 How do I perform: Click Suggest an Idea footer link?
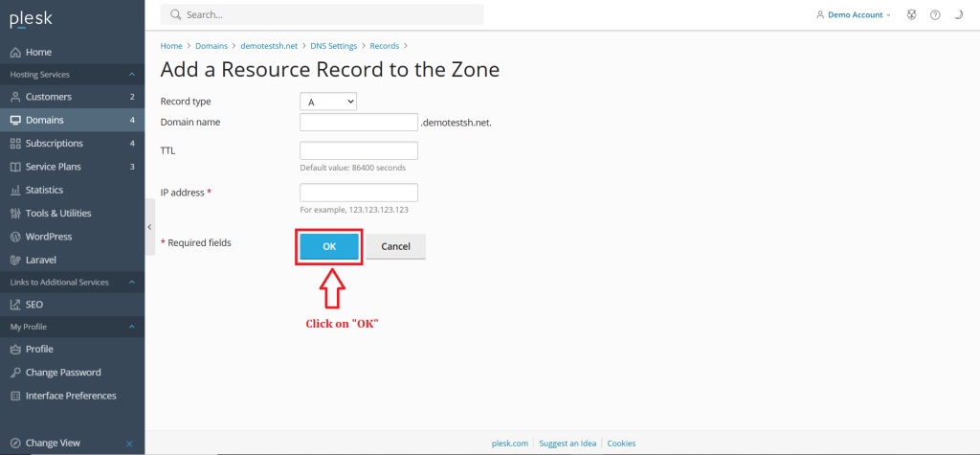[x=568, y=444]
